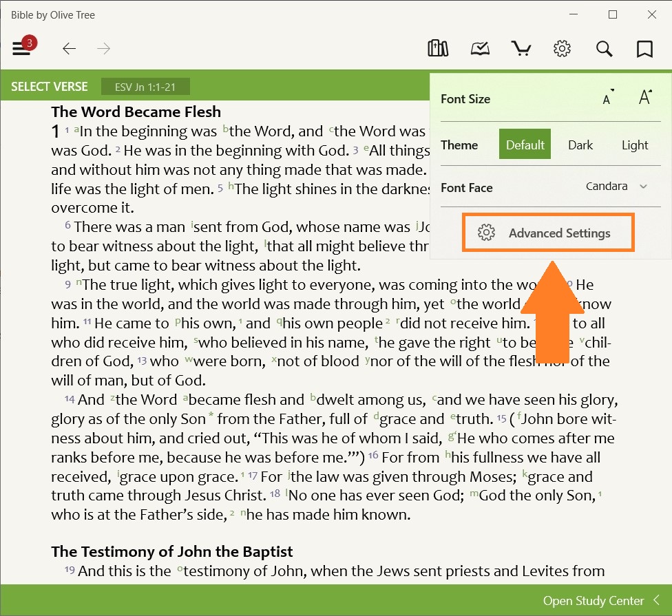Select the Default theme
This screenshot has height=616, width=672.
pyautogui.click(x=525, y=145)
